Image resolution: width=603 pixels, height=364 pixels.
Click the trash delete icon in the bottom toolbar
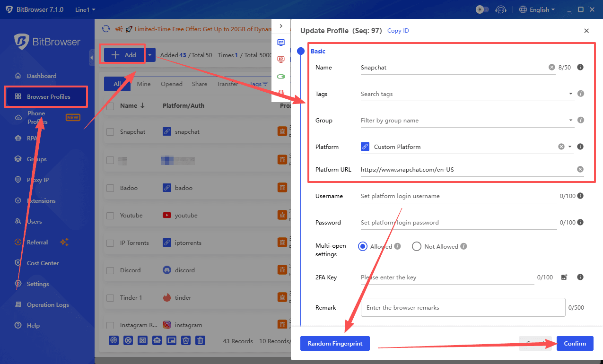pos(201,340)
